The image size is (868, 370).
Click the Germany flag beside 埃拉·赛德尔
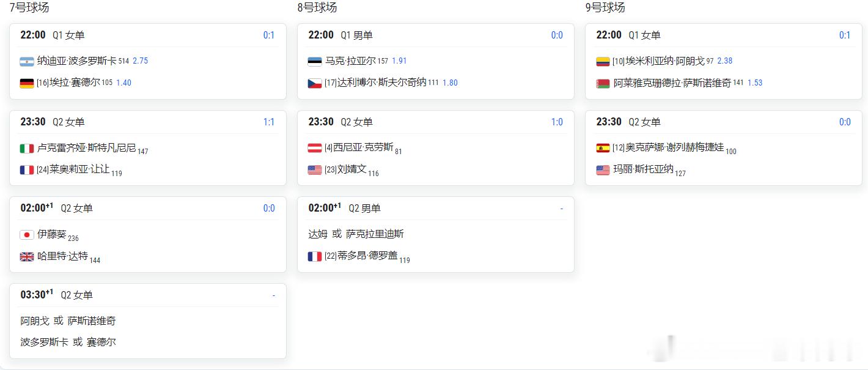(x=27, y=83)
